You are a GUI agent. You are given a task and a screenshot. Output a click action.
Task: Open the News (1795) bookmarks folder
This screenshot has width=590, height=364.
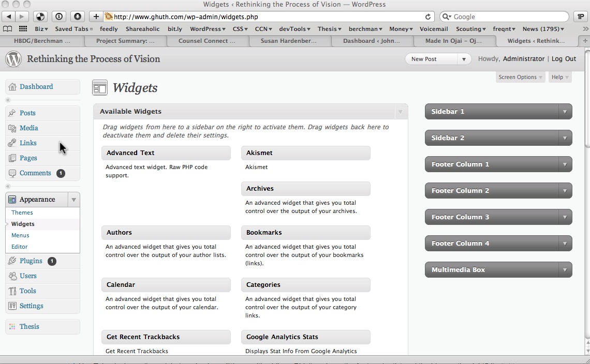(543, 29)
